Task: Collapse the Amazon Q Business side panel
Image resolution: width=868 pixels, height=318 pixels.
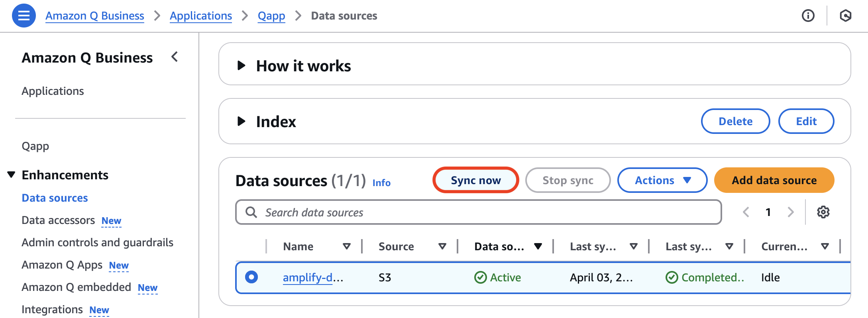Action: pyautogui.click(x=174, y=57)
